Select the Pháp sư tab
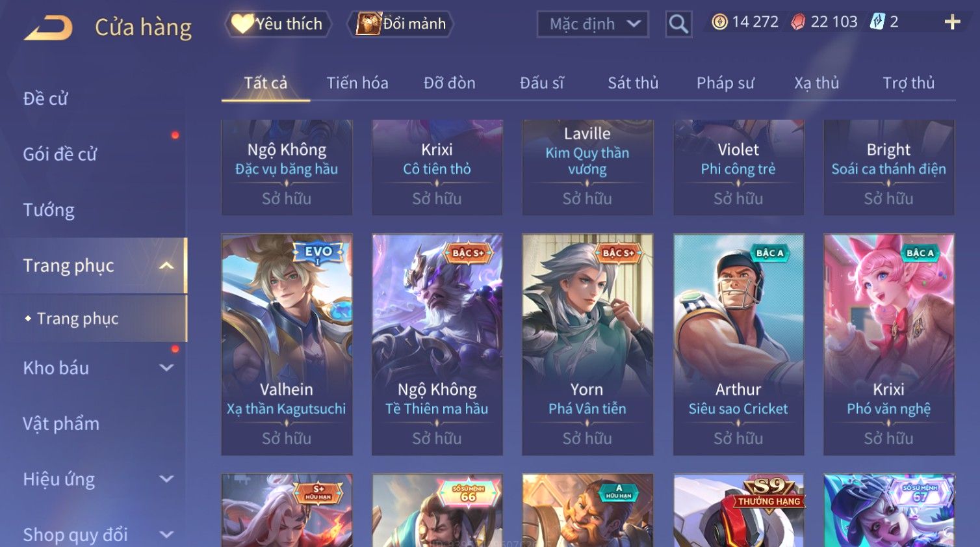The height and width of the screenshot is (547, 980). point(725,83)
